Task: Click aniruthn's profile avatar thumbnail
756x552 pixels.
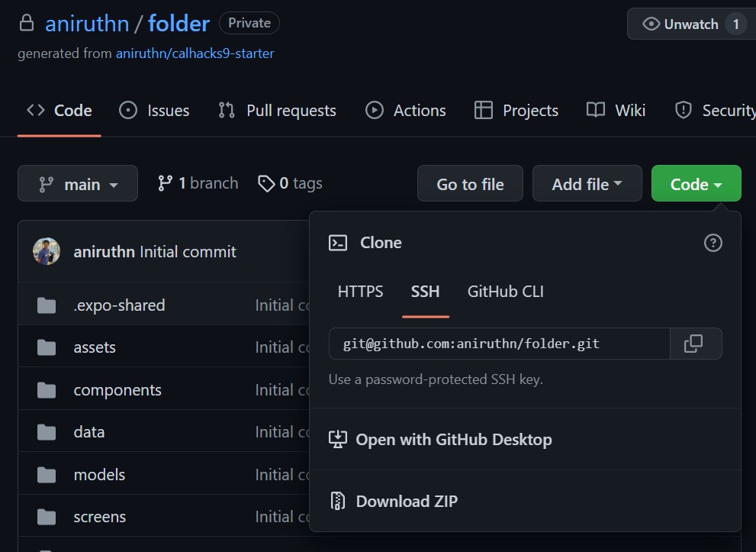Action: tap(46, 251)
